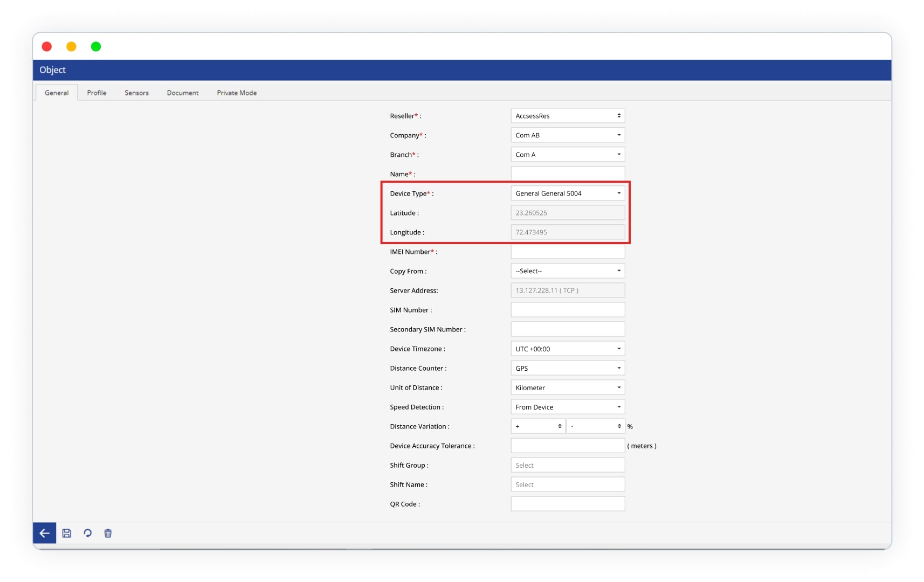
Task: Click the SIM Number text box
Action: pyautogui.click(x=567, y=310)
